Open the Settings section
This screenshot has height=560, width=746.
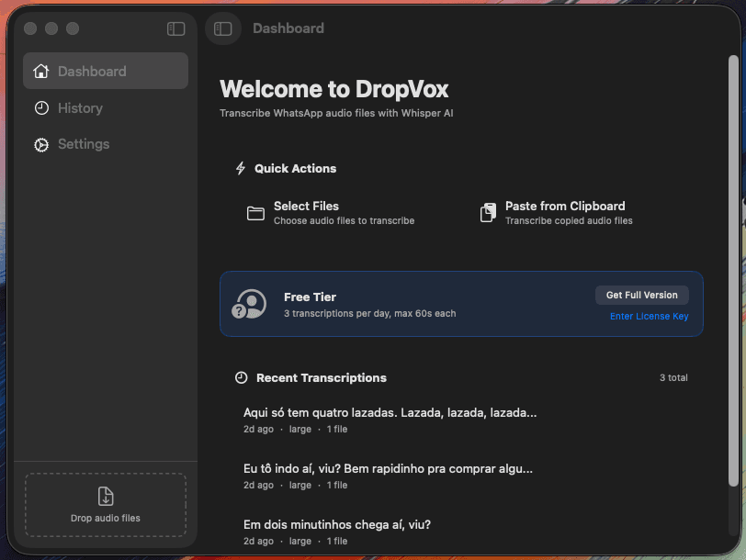click(x=82, y=144)
